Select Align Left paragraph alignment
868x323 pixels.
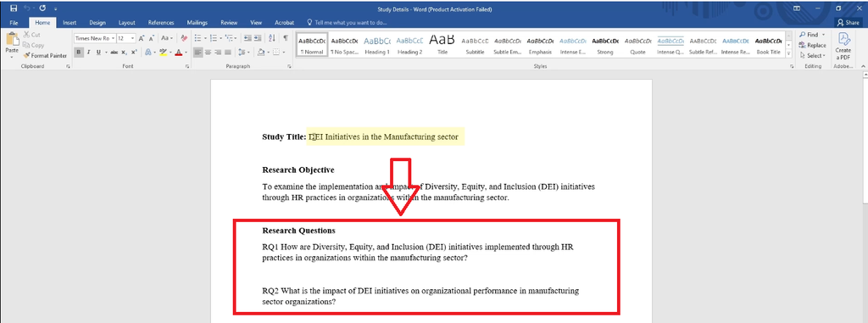[198, 52]
